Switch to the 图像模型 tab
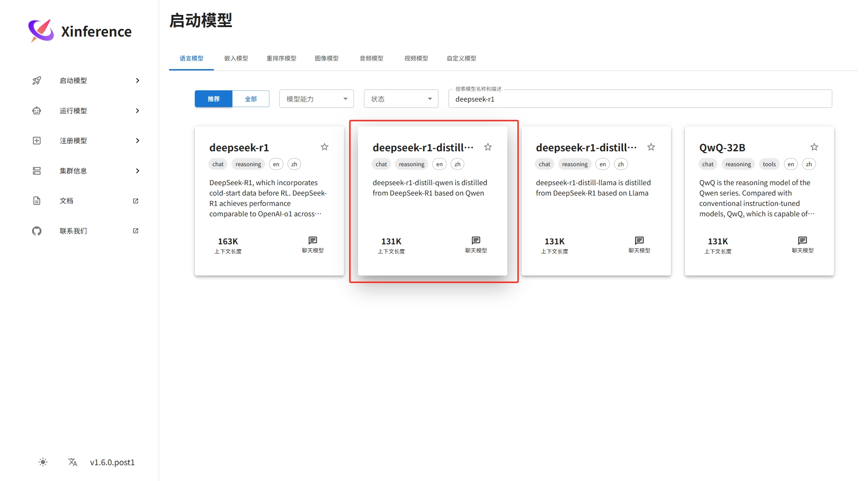Screen dimensions: 868x481 pyautogui.click(x=326, y=58)
